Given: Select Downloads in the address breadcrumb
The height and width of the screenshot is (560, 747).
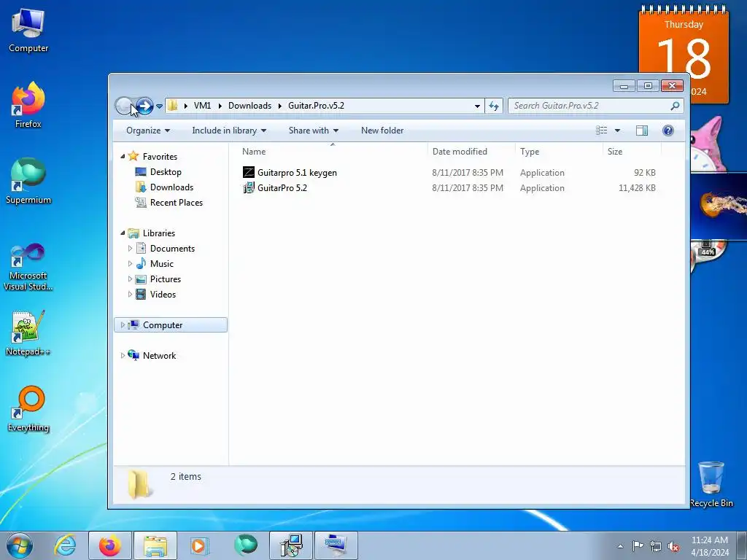Looking at the screenshot, I should coord(249,106).
